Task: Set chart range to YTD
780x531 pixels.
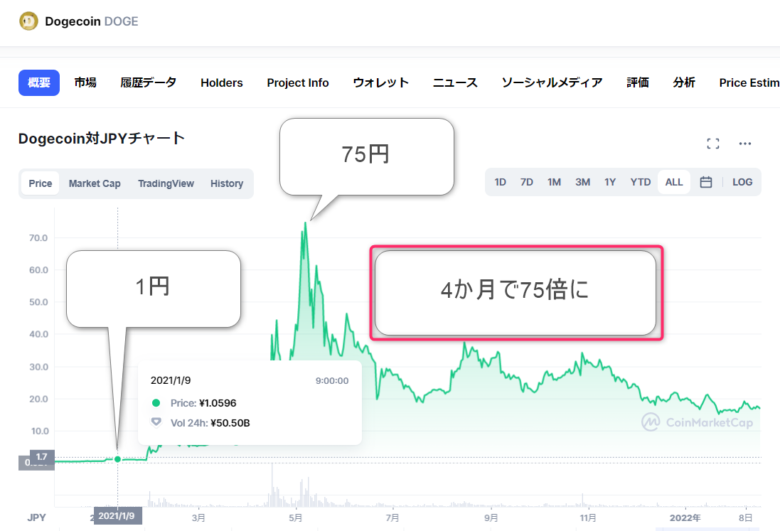Action: point(640,182)
